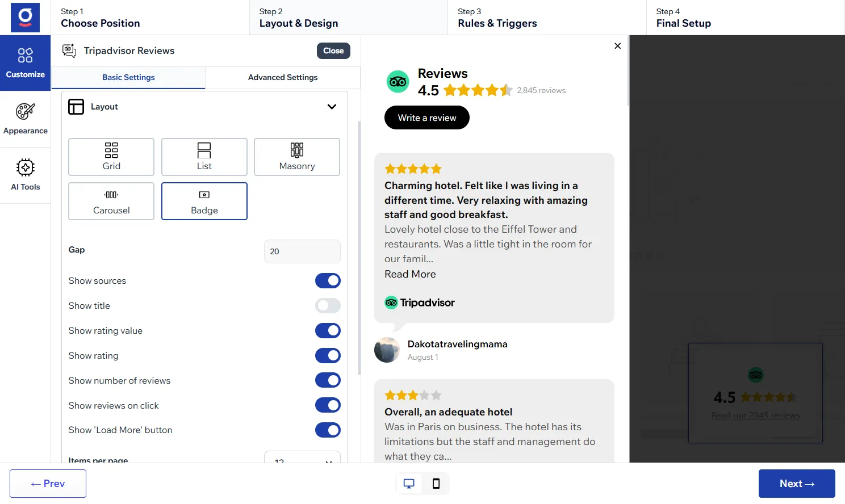Go to Step 1 Choose Position
This screenshot has height=504, width=845.
[150, 18]
